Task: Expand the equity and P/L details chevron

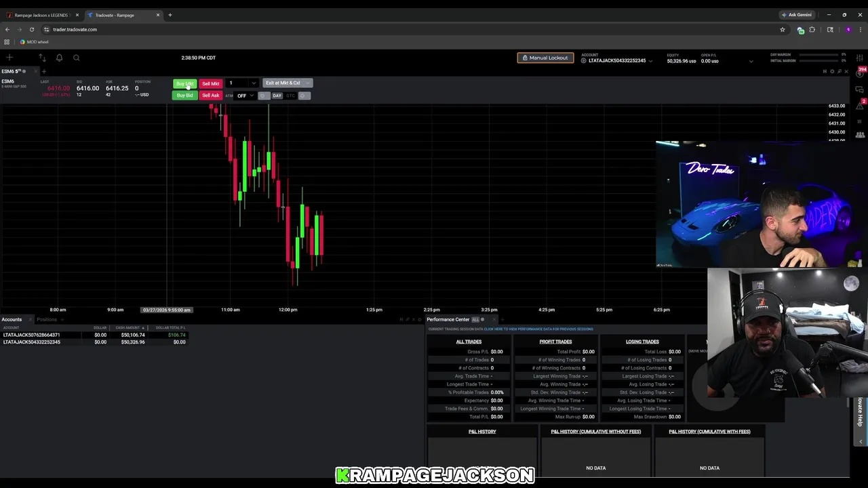Action: tap(751, 61)
